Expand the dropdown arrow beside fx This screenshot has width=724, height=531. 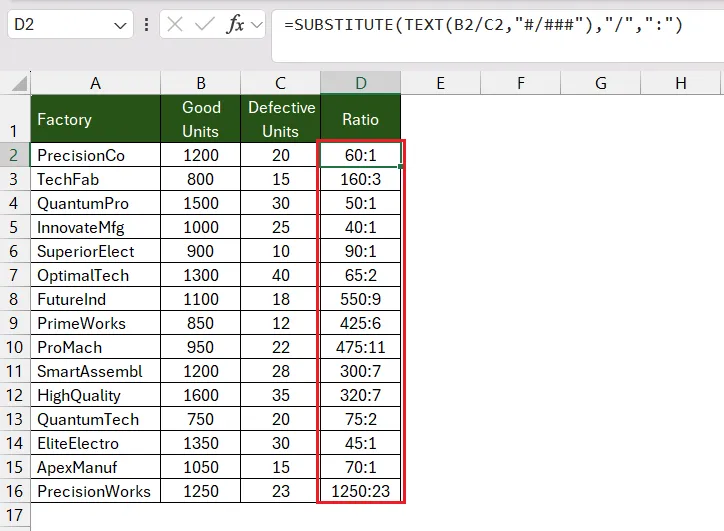(x=257, y=25)
